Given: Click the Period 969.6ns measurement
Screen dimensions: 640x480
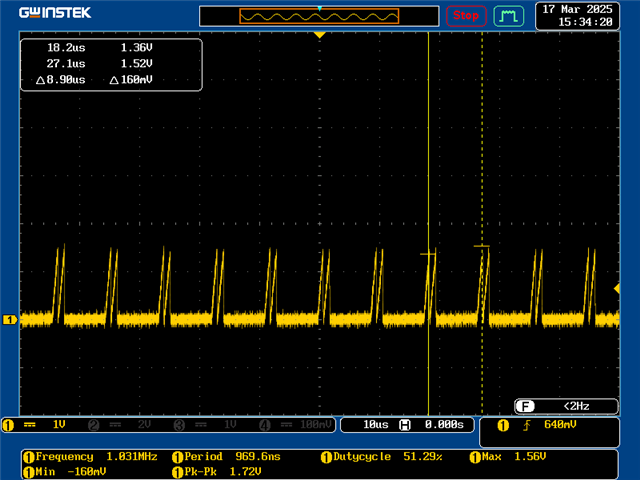Looking at the screenshot, I should point(227,457).
